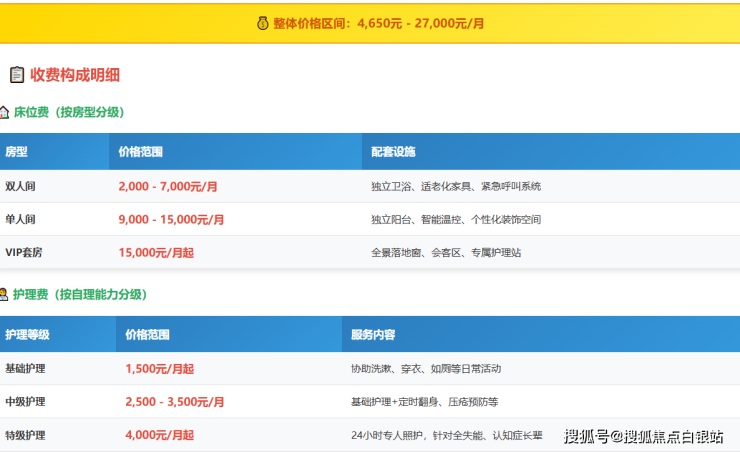Select the 收费构成明细 section heading

[75, 75]
